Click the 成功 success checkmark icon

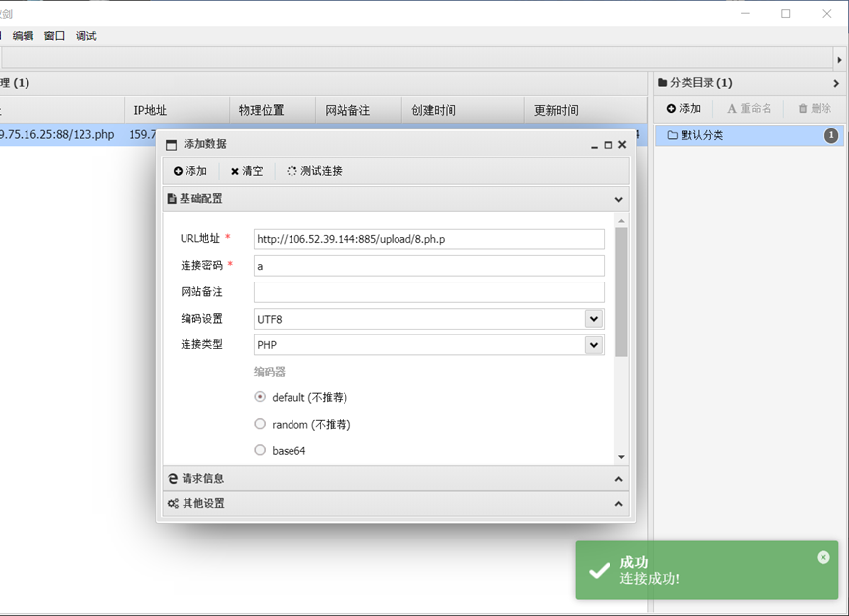600,571
